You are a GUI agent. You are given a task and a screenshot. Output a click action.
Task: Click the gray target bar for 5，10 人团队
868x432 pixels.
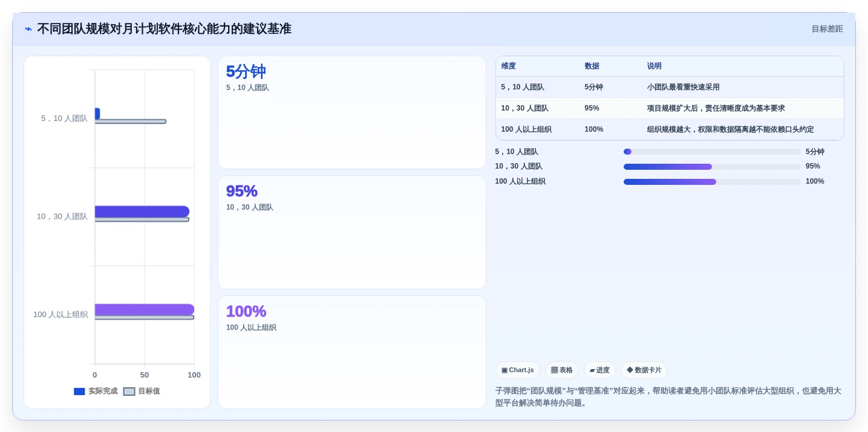[130, 121]
